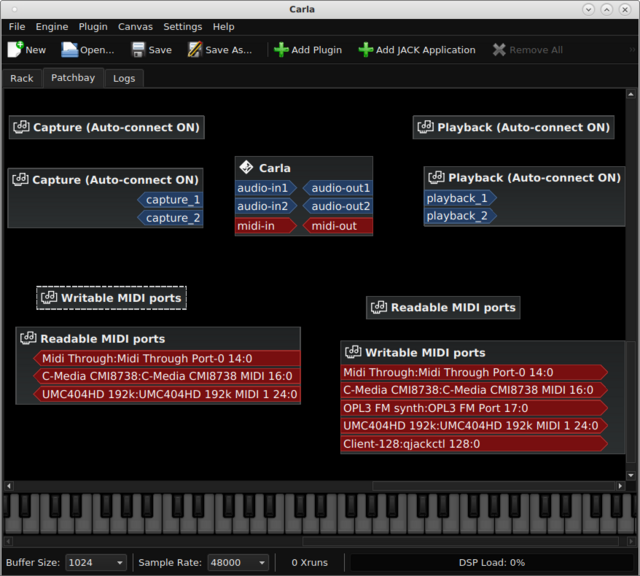Click the 0 Xruns counter
The image size is (640, 576).
309,563
